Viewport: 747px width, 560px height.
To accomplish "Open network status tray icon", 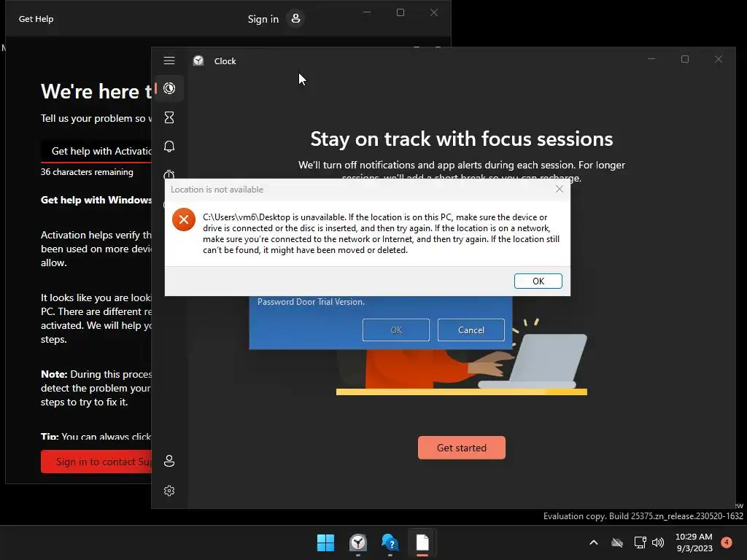I will (640, 542).
